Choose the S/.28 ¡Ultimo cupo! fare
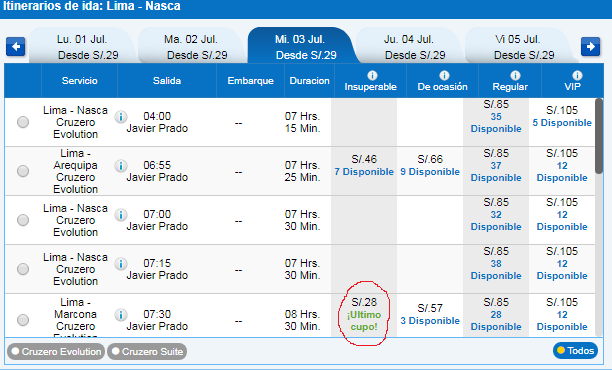 [x=365, y=314]
